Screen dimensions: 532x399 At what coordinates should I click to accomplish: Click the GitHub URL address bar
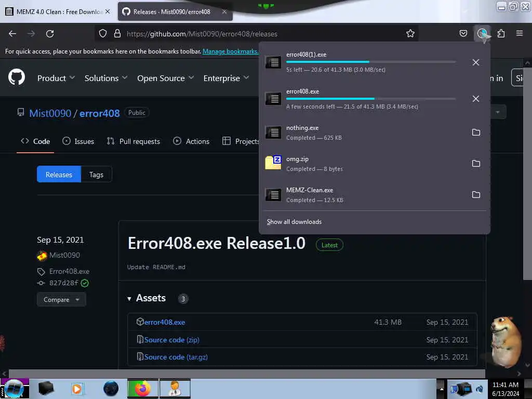pyautogui.click(x=257, y=34)
